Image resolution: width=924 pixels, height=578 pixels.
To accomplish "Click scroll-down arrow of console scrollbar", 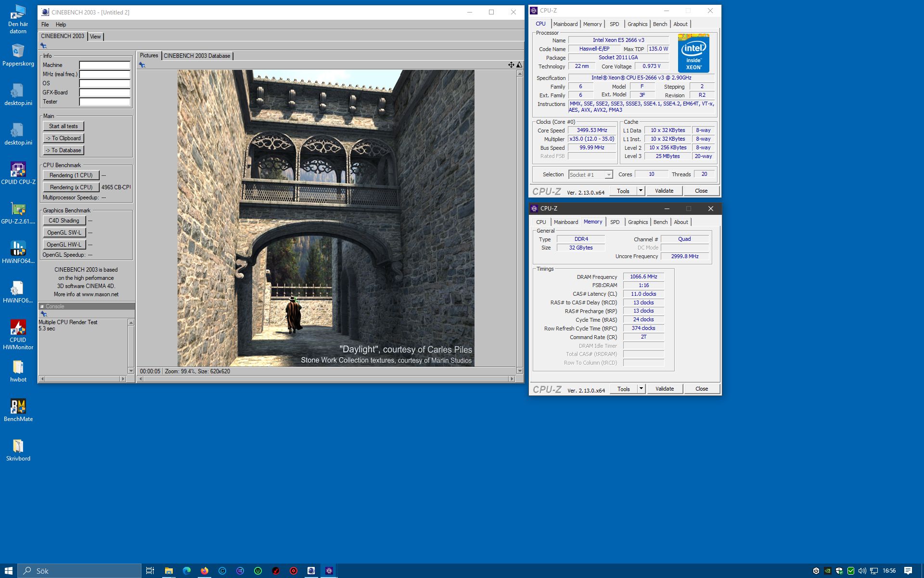I will tap(131, 370).
